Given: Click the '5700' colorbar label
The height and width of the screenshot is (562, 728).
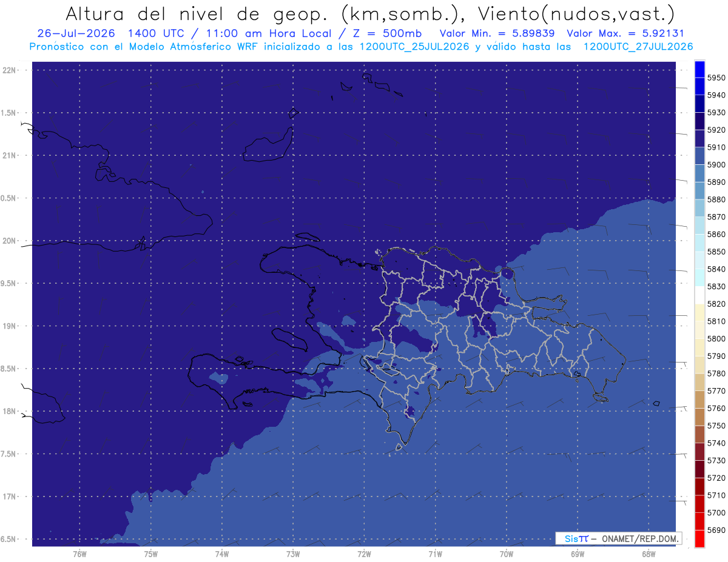Looking at the screenshot, I should click(716, 512).
